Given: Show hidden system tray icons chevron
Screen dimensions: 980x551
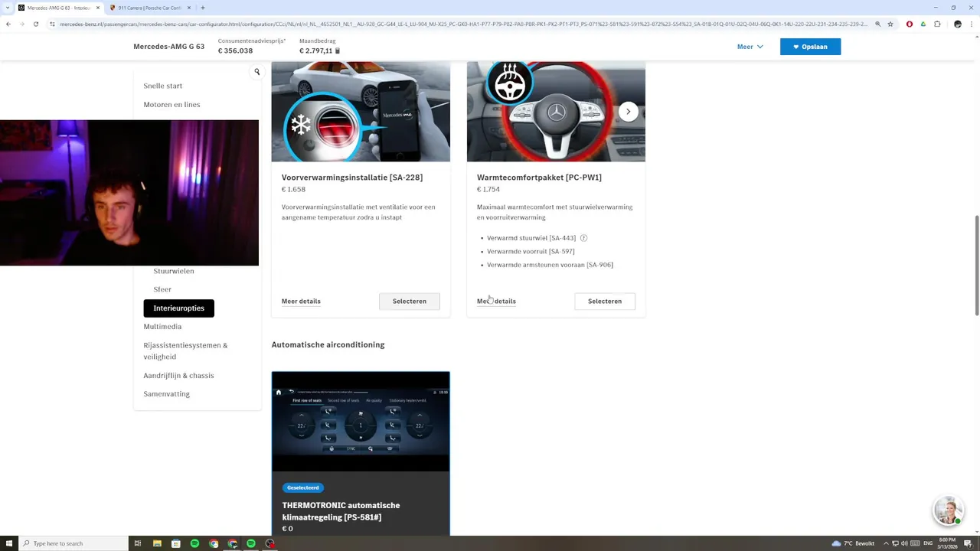Looking at the screenshot, I should click(886, 543).
